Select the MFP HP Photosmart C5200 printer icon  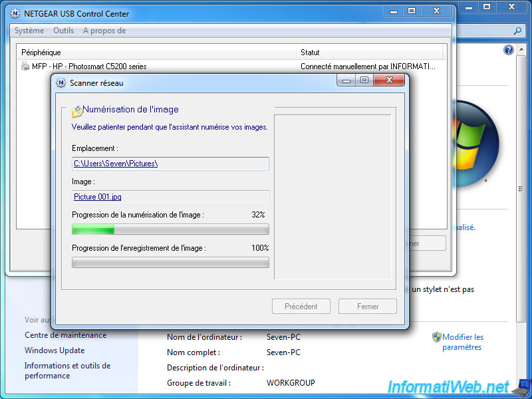coord(25,66)
